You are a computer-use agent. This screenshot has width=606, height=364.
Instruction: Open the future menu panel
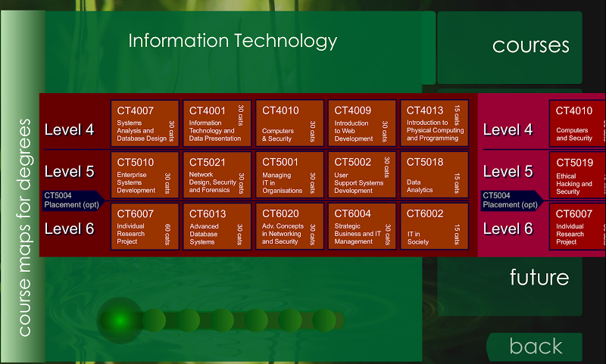pyautogui.click(x=509, y=286)
